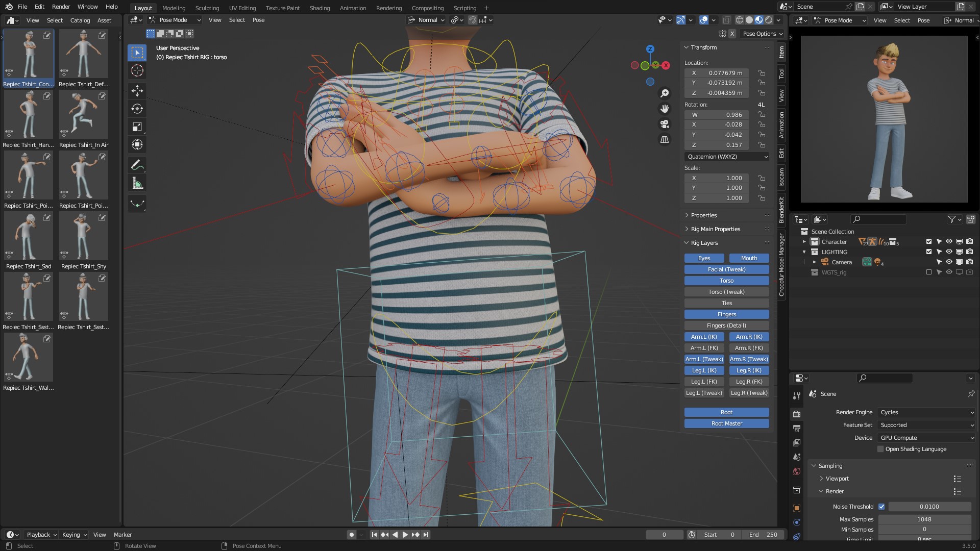Screen dimensions: 980x551
Task: Disable the Noise Threshold checkbox
Action: 881,507
